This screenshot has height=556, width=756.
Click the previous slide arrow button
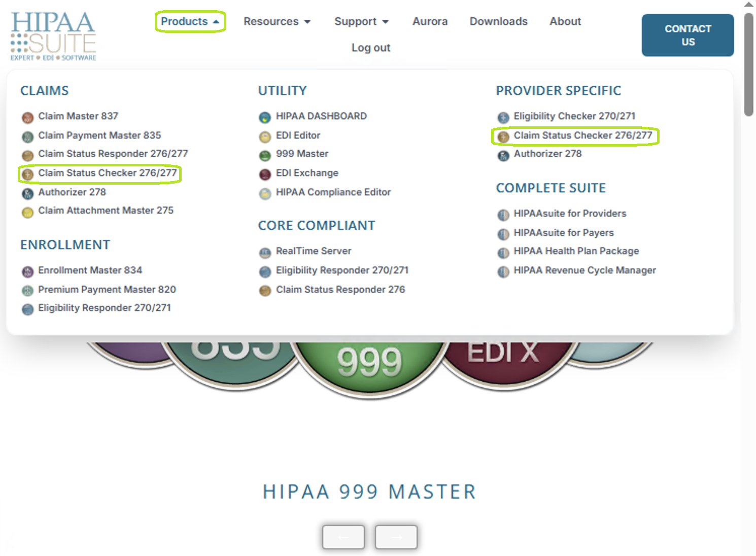343,537
